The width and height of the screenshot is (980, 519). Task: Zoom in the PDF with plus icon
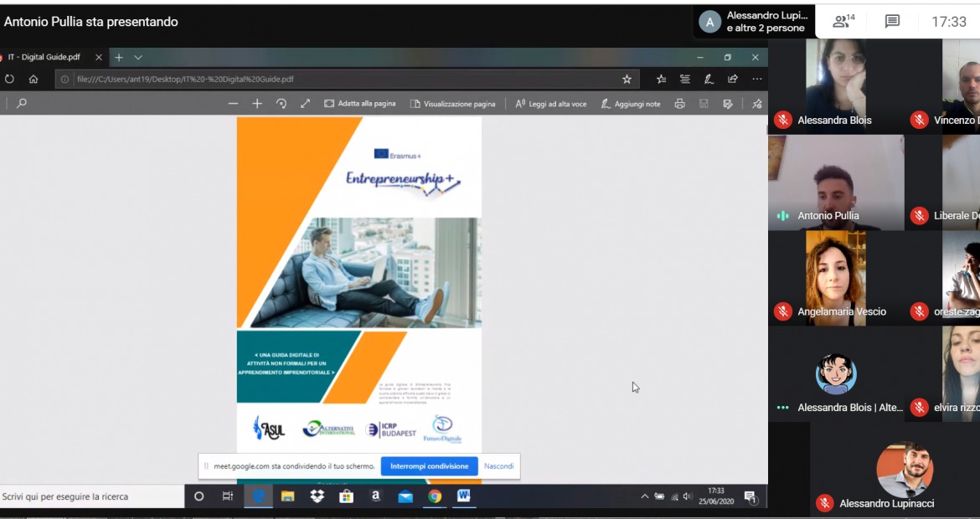tap(257, 104)
